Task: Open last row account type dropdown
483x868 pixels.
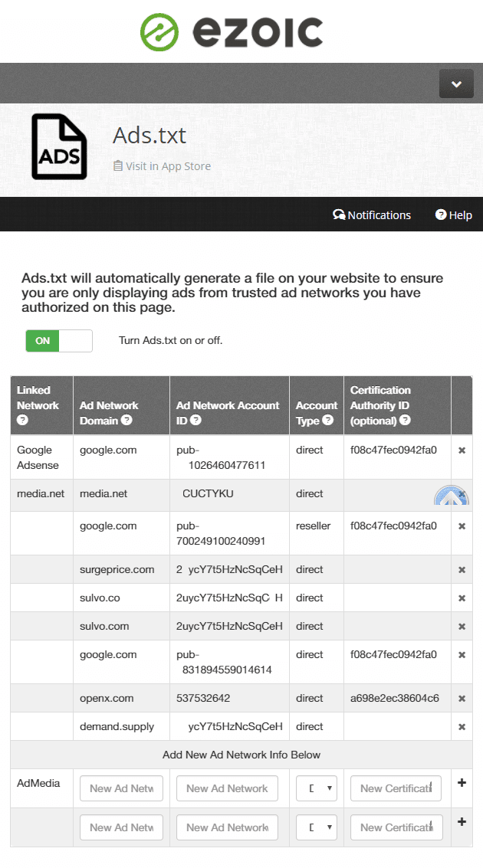Action: [317, 827]
